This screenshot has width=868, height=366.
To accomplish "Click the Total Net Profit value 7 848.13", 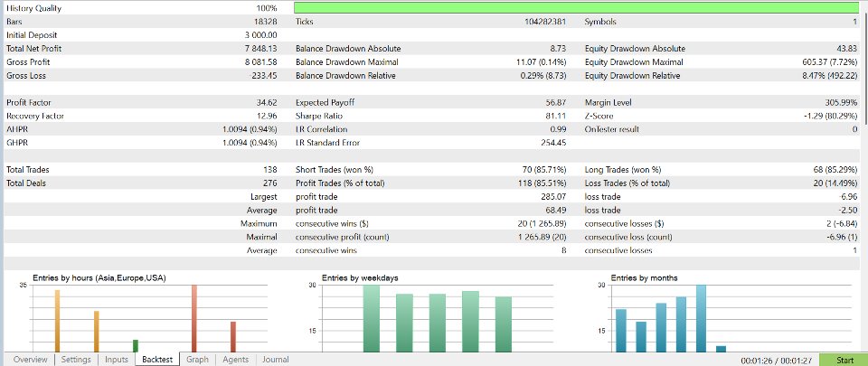I will [x=260, y=49].
